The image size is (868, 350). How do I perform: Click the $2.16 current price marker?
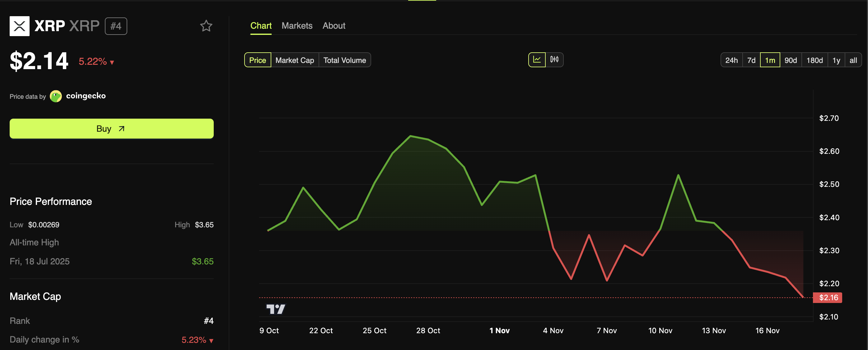click(x=828, y=297)
